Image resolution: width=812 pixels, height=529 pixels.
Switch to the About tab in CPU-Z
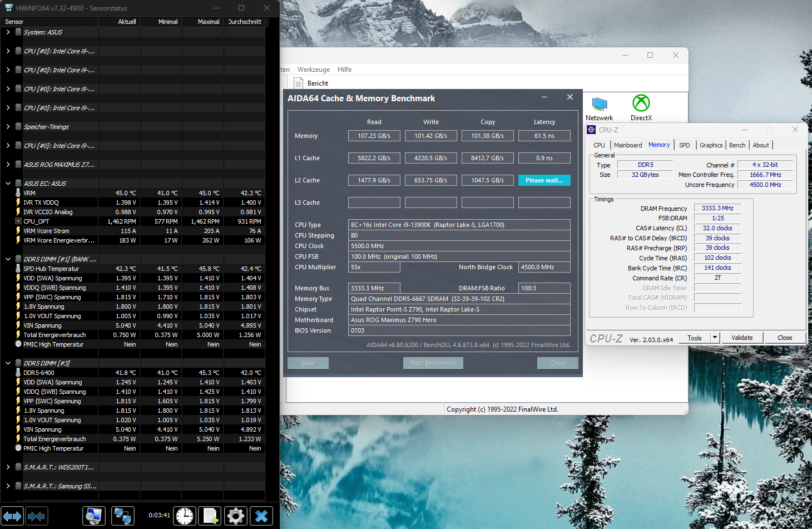click(x=761, y=145)
